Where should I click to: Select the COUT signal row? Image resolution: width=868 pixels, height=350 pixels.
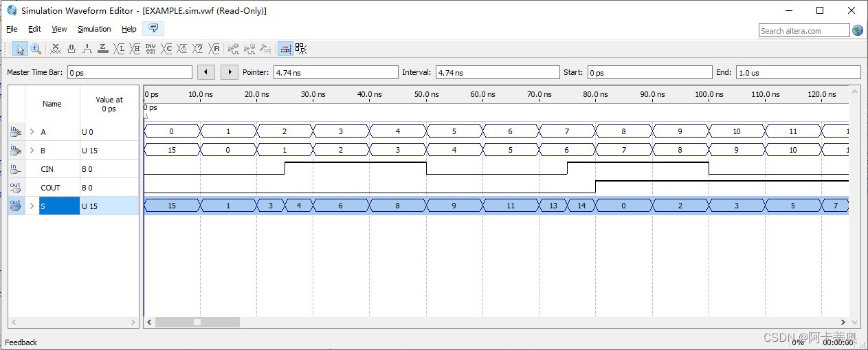(x=74, y=187)
